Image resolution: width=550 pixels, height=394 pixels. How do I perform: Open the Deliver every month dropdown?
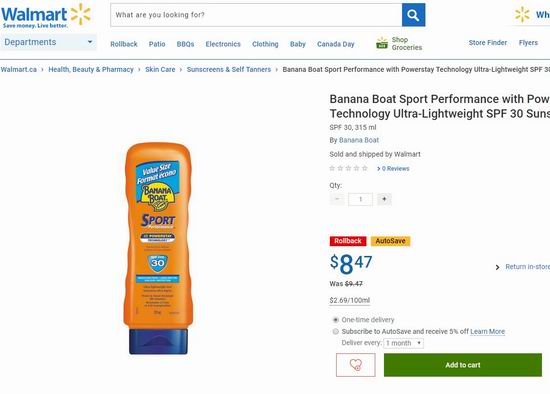[x=403, y=343]
